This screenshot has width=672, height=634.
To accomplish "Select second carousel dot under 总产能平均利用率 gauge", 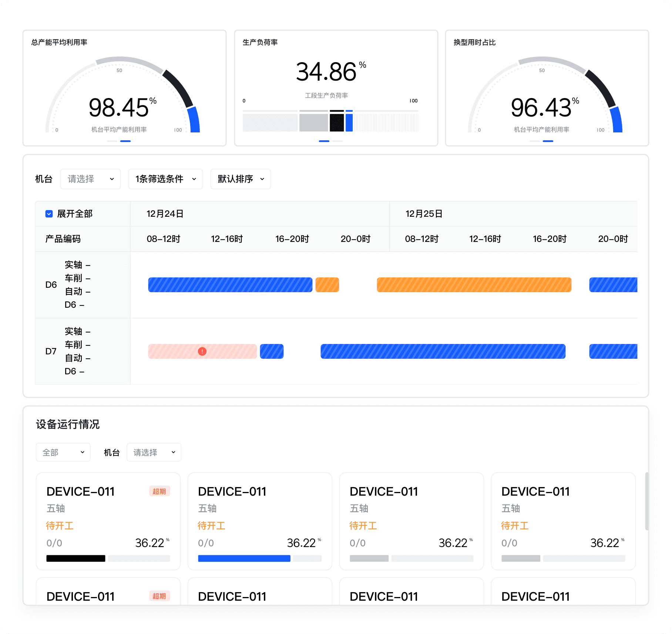I will [125, 141].
